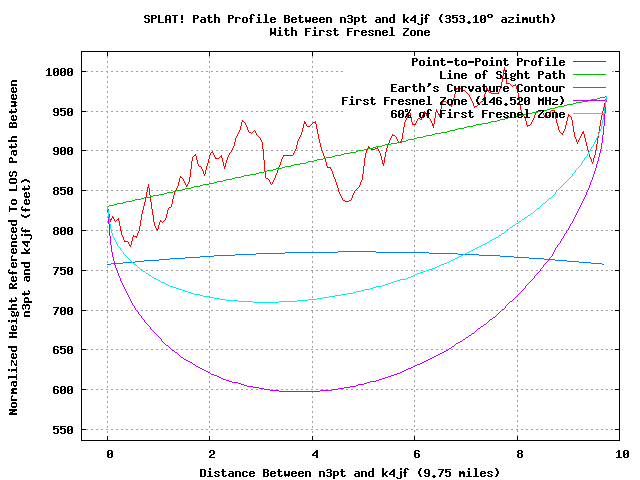Click the 'Point-to-Point Profile' legend label
The height and width of the screenshot is (480, 640).
coord(488,62)
